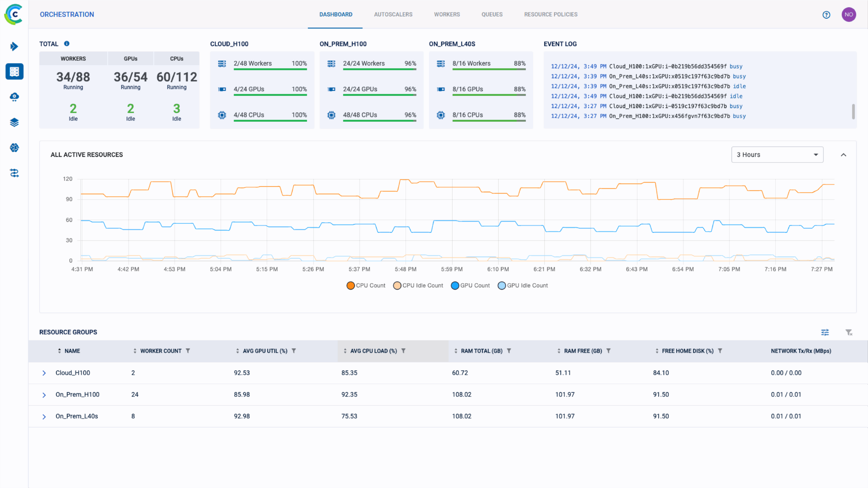
Task: Click the TOTAL info icon
Action: coord(67,44)
